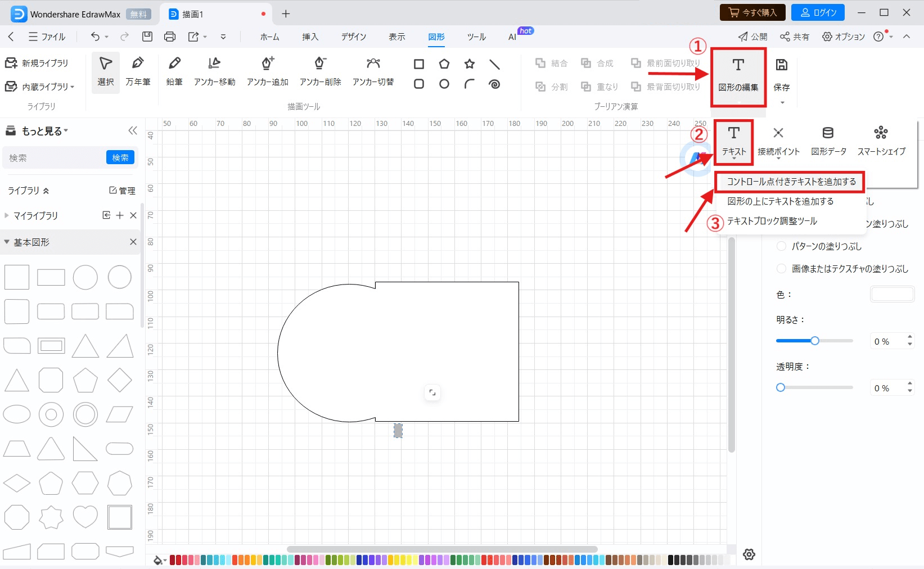The width and height of the screenshot is (924, 569).
Task: Open オプション settings
Action: pos(843,37)
